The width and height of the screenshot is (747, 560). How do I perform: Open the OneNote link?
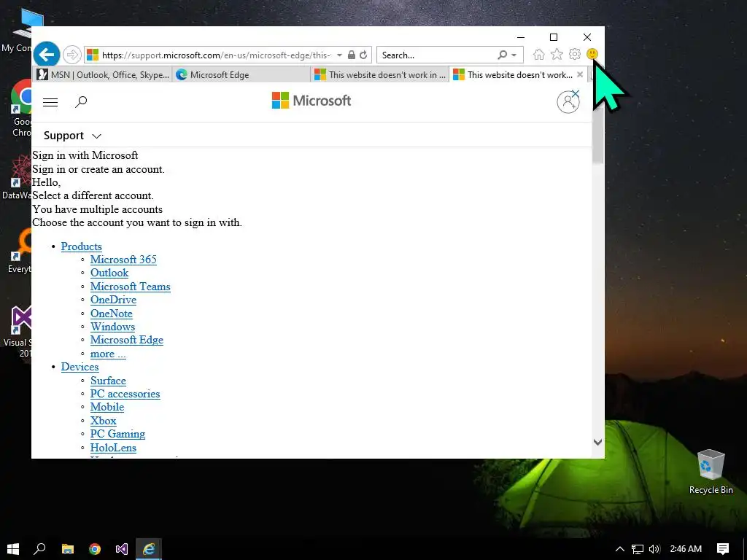(x=112, y=314)
